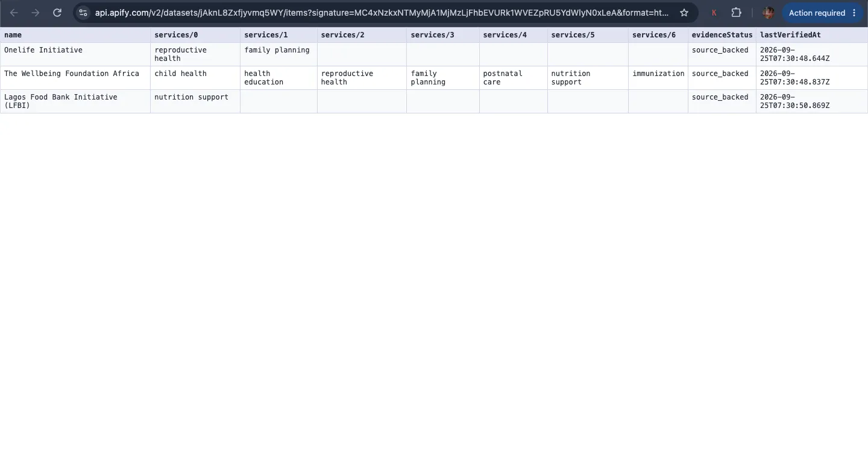
Task: Click the Action required button
Action: tap(817, 13)
